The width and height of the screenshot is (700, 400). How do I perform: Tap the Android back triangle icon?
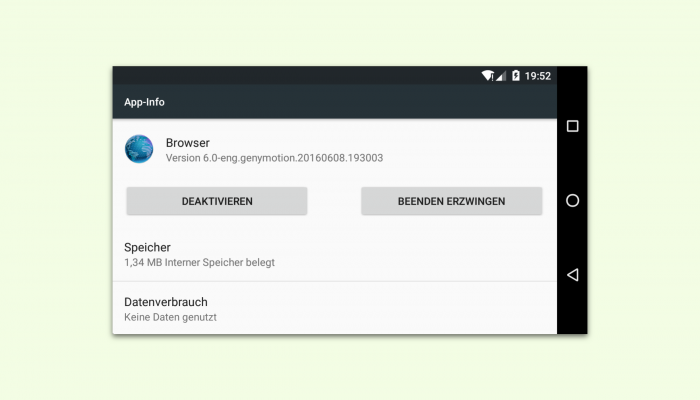pyautogui.click(x=572, y=275)
